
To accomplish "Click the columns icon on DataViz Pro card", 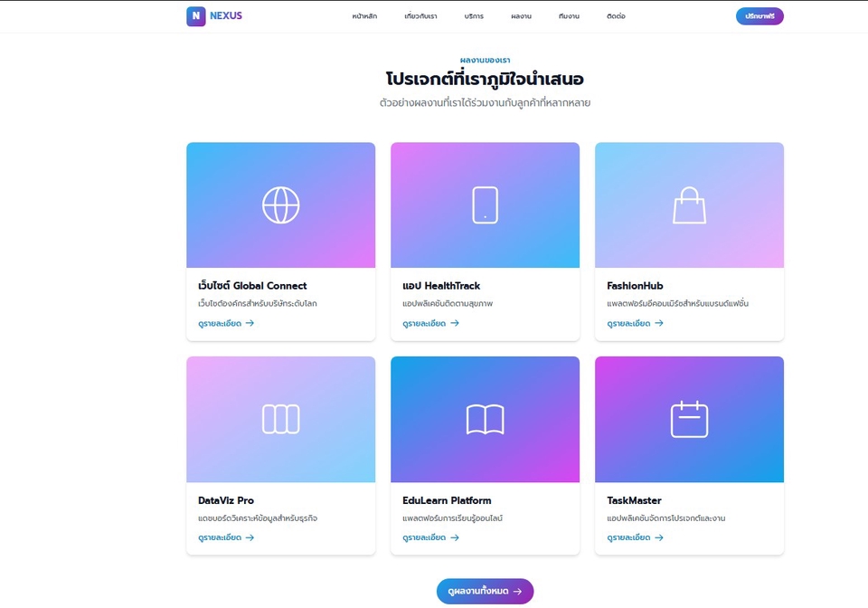I will tap(280, 419).
